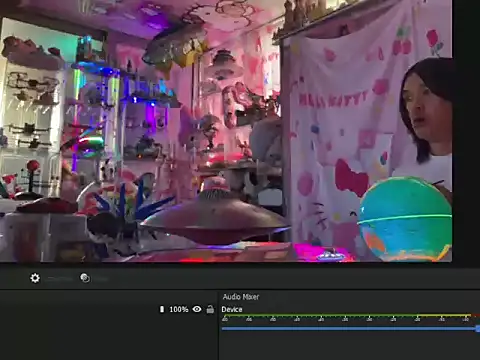Toggle the source lock icon
Image resolution: width=480 pixels, height=360 pixels.
click(x=210, y=309)
